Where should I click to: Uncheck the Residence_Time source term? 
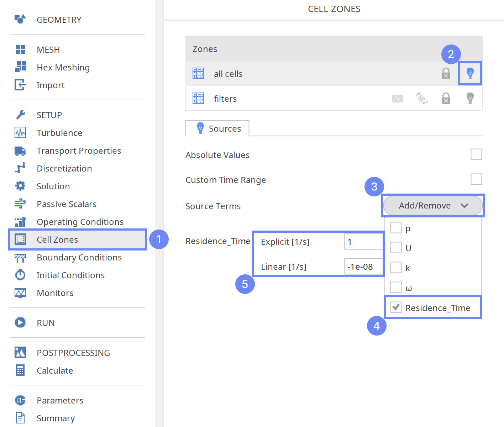396,307
